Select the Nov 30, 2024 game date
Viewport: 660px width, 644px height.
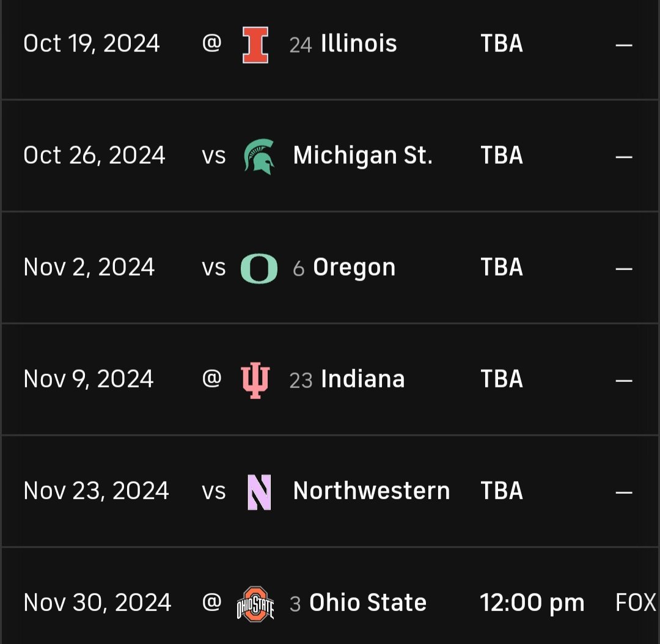coord(98,602)
